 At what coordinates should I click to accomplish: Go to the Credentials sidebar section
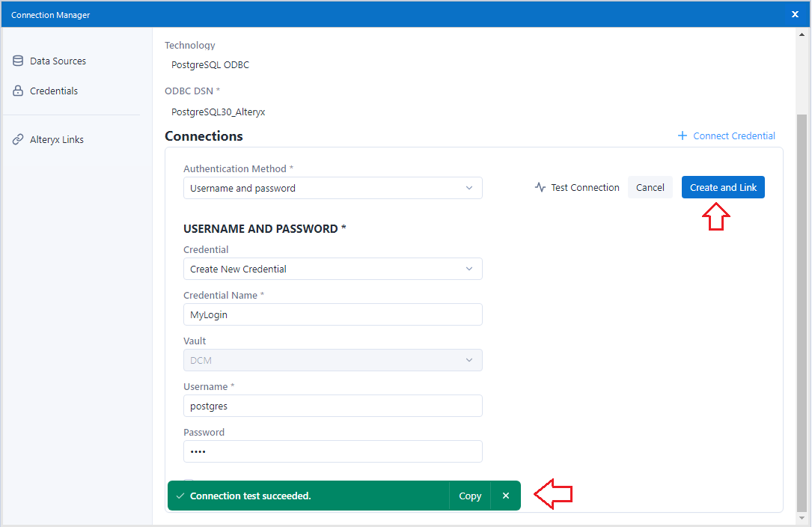(54, 91)
